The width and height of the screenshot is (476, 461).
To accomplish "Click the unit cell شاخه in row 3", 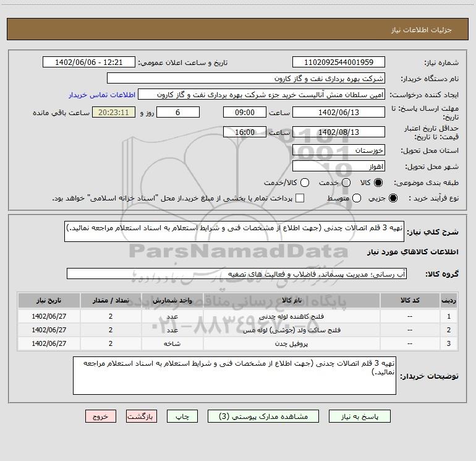I will pos(172,343).
